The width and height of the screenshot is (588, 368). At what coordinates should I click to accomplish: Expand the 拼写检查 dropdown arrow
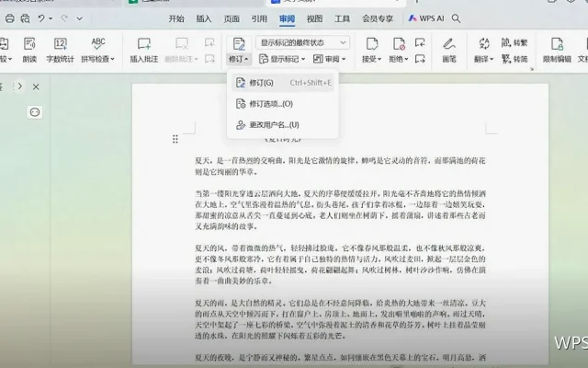pyautogui.click(x=112, y=59)
